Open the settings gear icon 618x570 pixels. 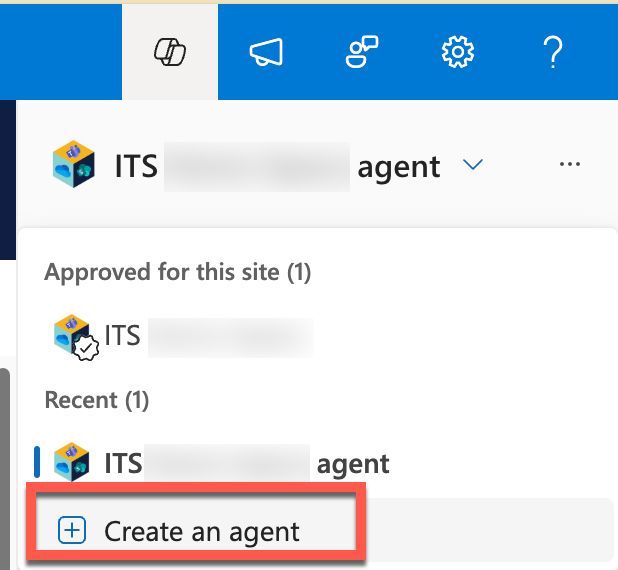coord(457,52)
